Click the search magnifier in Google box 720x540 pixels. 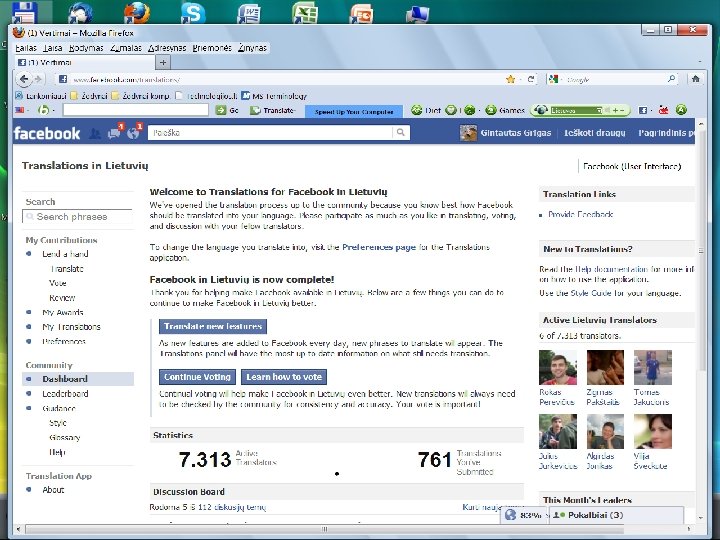671,79
